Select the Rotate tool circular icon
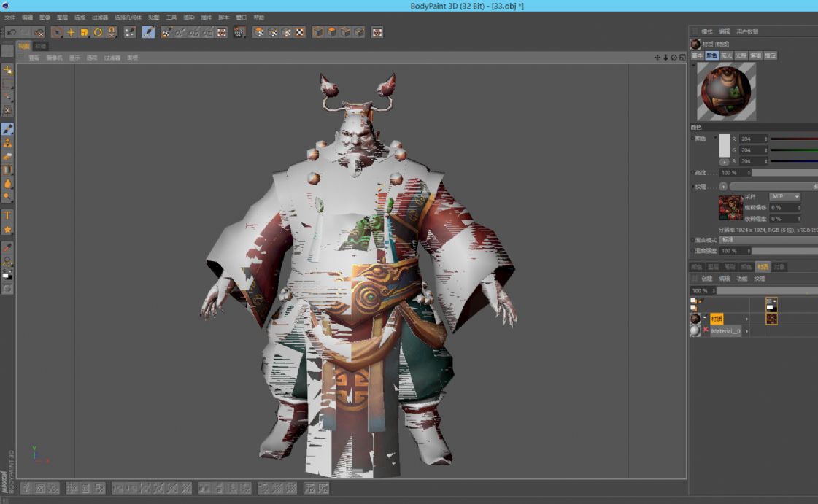The height and width of the screenshot is (504, 818). click(98, 32)
